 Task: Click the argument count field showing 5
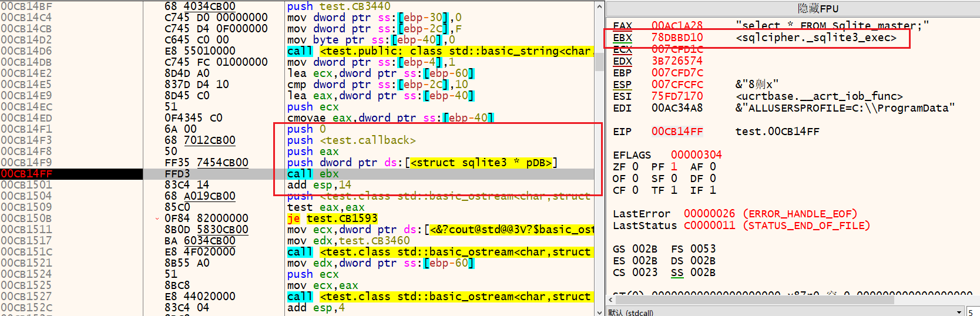973,312
